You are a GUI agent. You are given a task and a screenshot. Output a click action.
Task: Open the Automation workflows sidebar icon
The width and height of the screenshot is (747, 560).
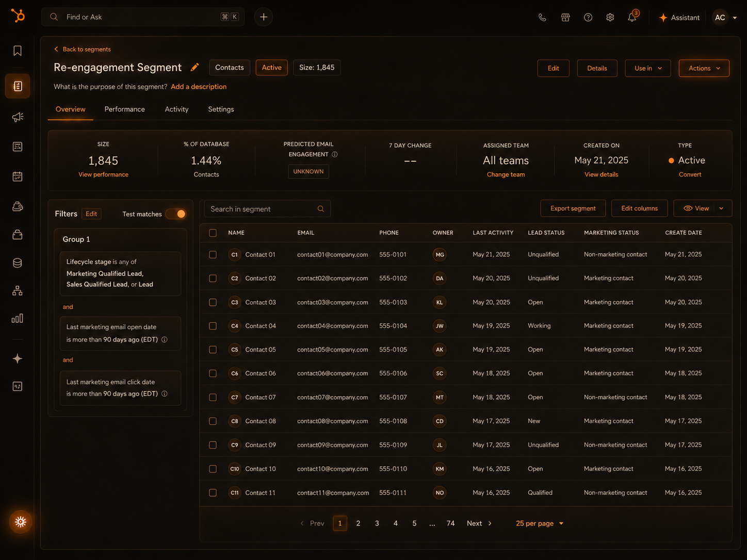click(18, 291)
